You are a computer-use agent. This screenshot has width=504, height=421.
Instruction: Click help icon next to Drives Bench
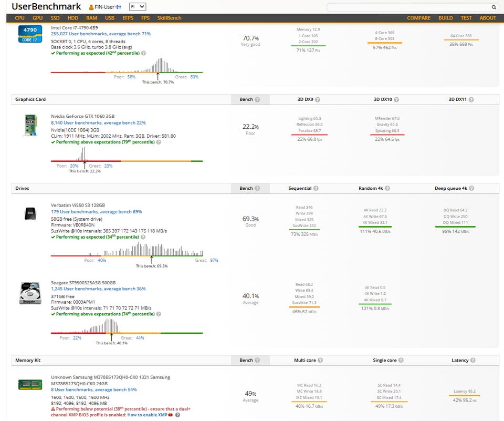click(257, 188)
